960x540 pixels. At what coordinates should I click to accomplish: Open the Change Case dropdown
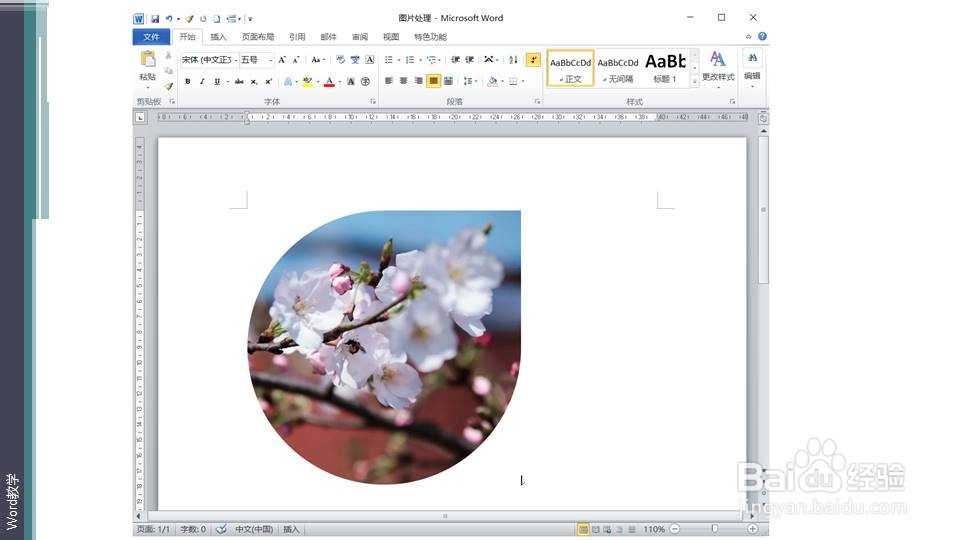(x=318, y=59)
